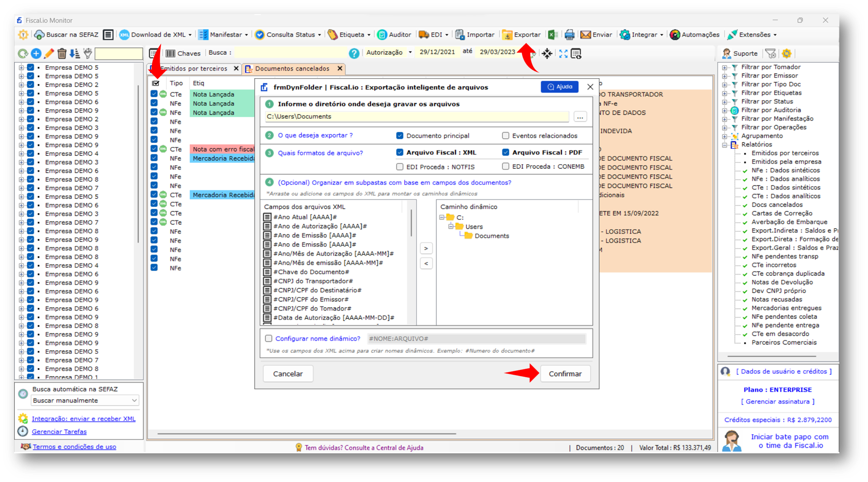Collapse the Relatórios tree node
The height and width of the screenshot is (482, 868).
(x=724, y=145)
